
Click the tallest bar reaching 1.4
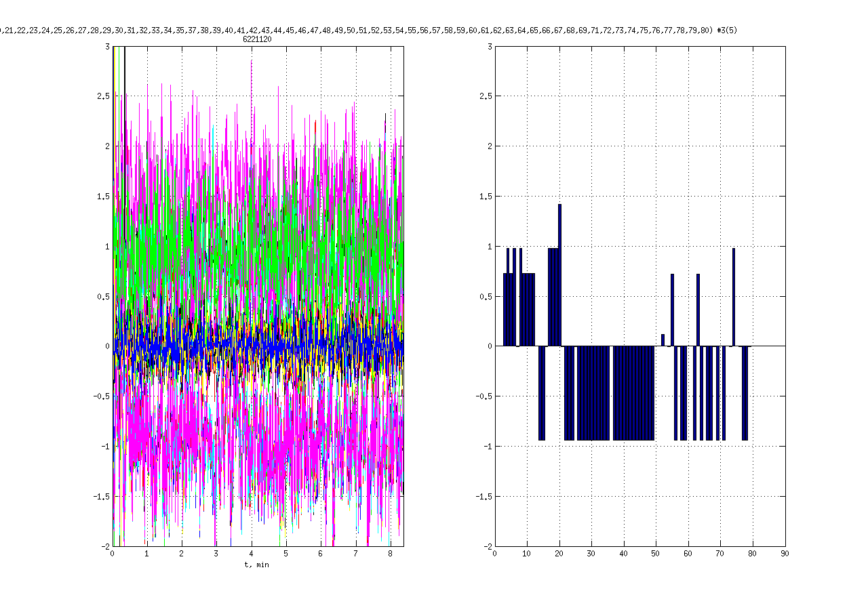(559, 274)
